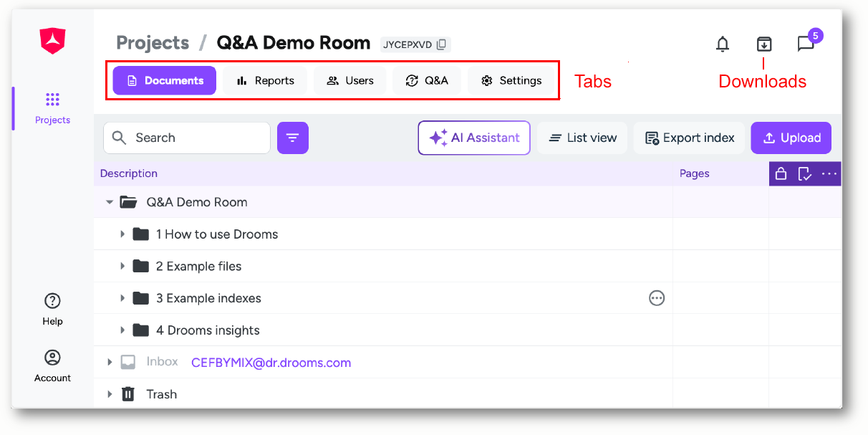Click the CEFBYMIX@dr.drooms.com inbox email link
The width and height of the screenshot is (868, 435).
[271, 363]
